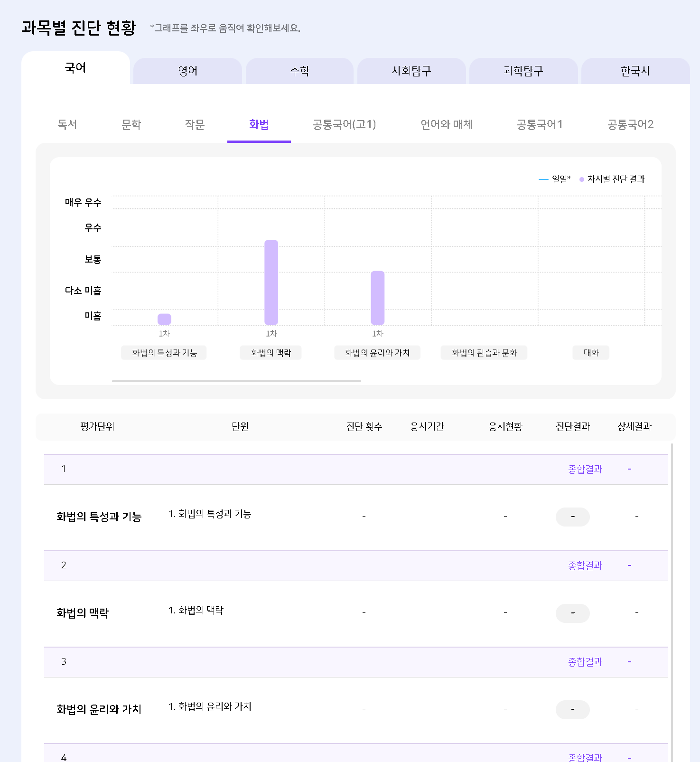Select the 언어와 매체 sub-tab
This screenshot has height=762, width=700.
pyautogui.click(x=447, y=125)
